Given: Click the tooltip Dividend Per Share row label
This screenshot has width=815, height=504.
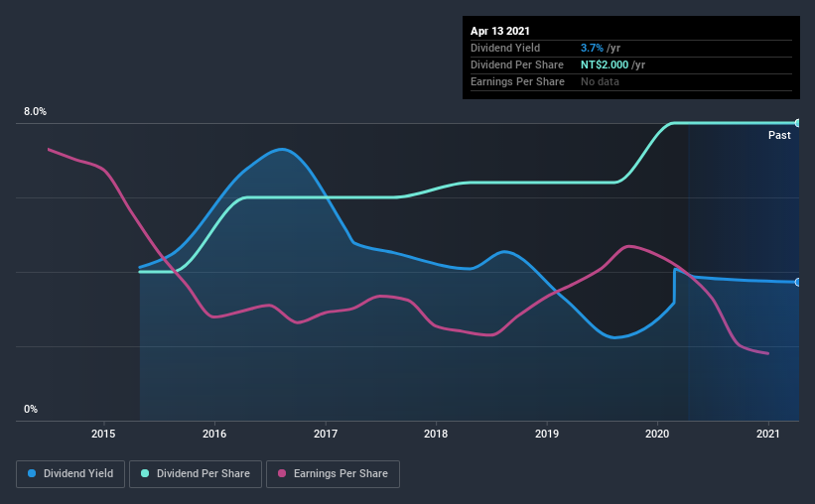Looking at the screenshot, I should [x=516, y=64].
